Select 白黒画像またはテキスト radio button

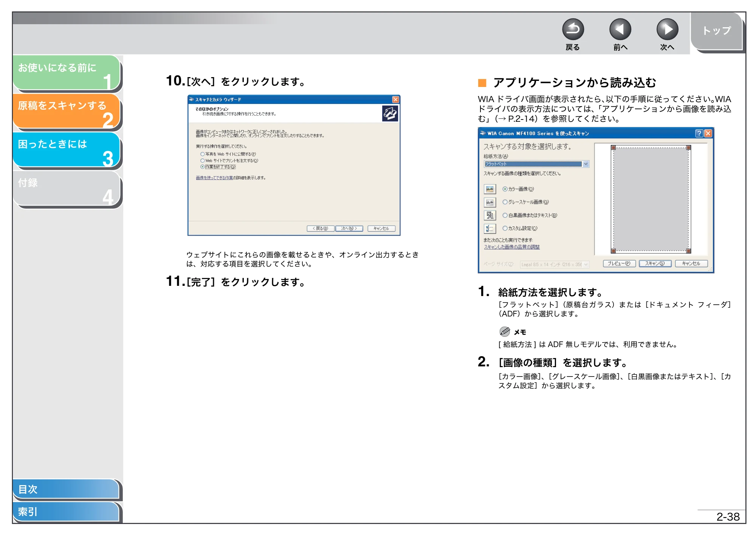[x=505, y=215]
